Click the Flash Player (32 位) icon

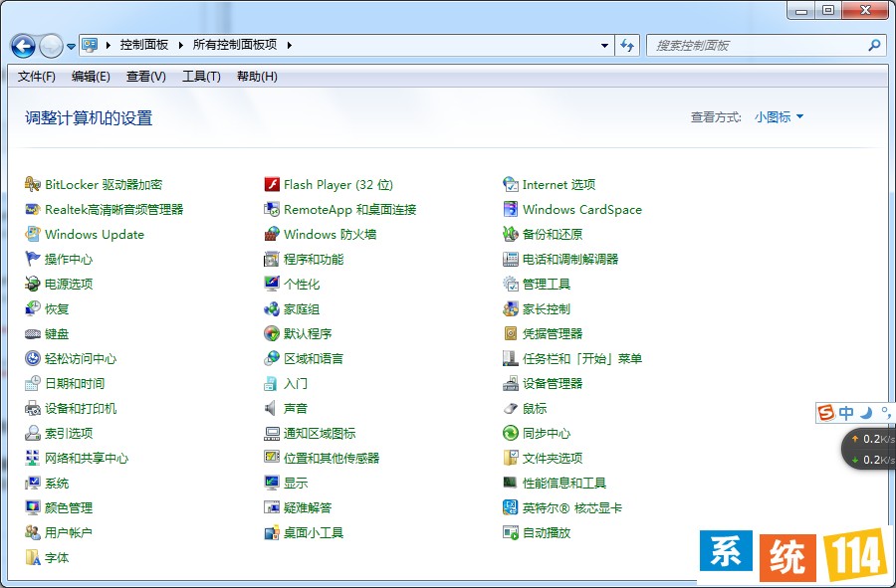click(x=272, y=184)
